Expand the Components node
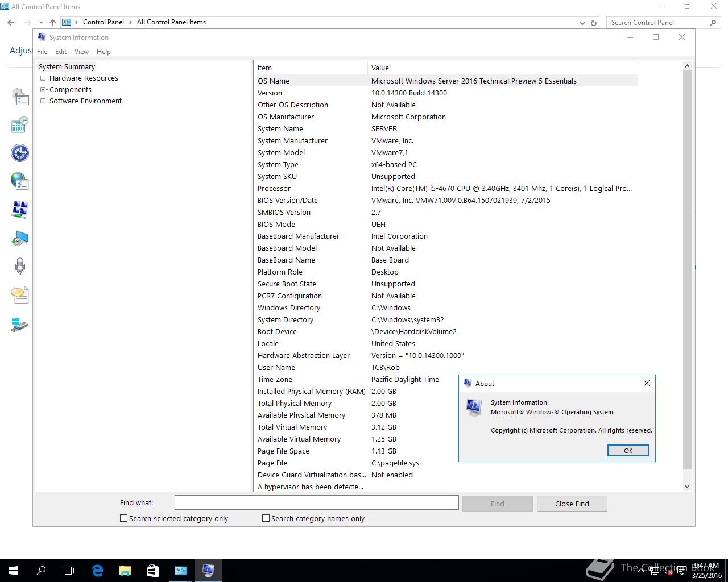The image size is (728, 582). (43, 90)
